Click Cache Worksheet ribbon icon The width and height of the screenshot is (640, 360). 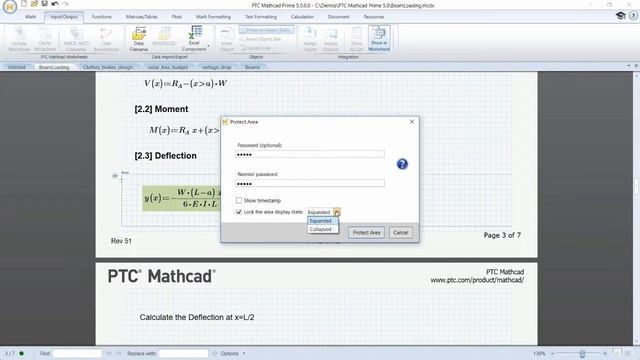[45, 39]
